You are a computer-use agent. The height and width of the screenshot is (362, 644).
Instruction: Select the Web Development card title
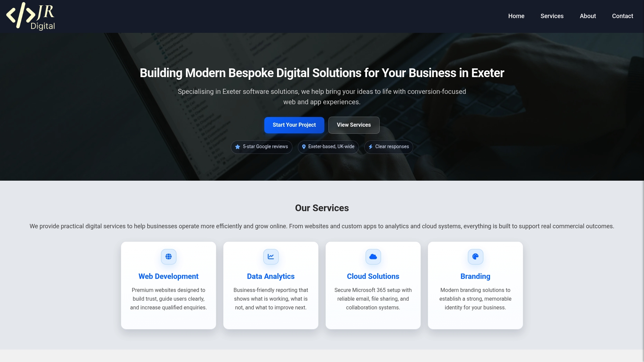coord(168,277)
